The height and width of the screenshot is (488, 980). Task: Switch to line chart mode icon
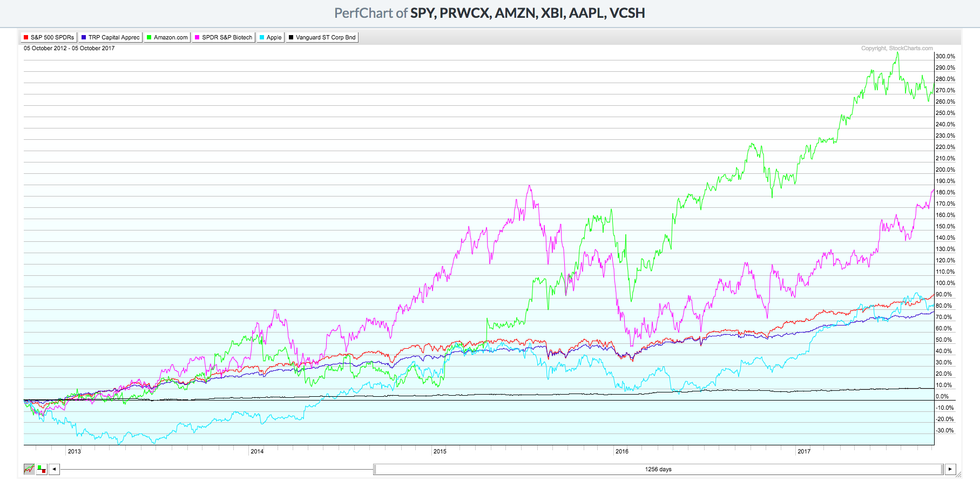[29, 469]
